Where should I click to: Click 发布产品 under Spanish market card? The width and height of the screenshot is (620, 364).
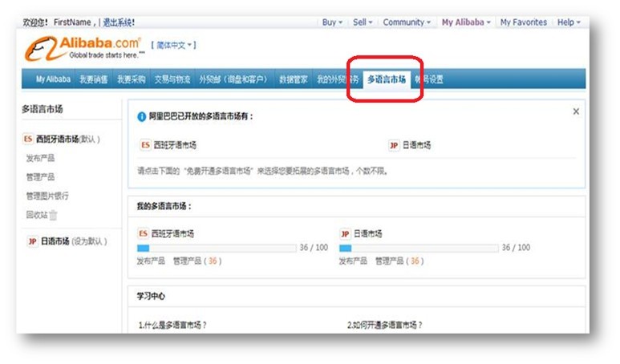pos(151,261)
